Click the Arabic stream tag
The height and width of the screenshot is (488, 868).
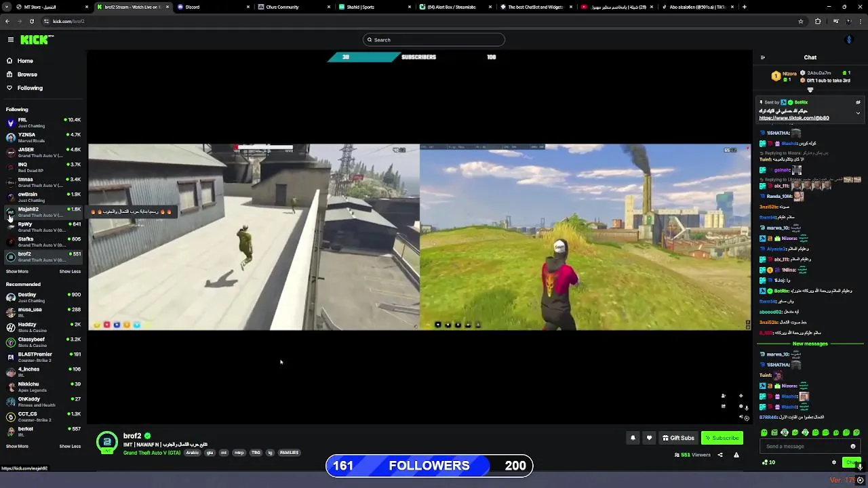tap(193, 453)
